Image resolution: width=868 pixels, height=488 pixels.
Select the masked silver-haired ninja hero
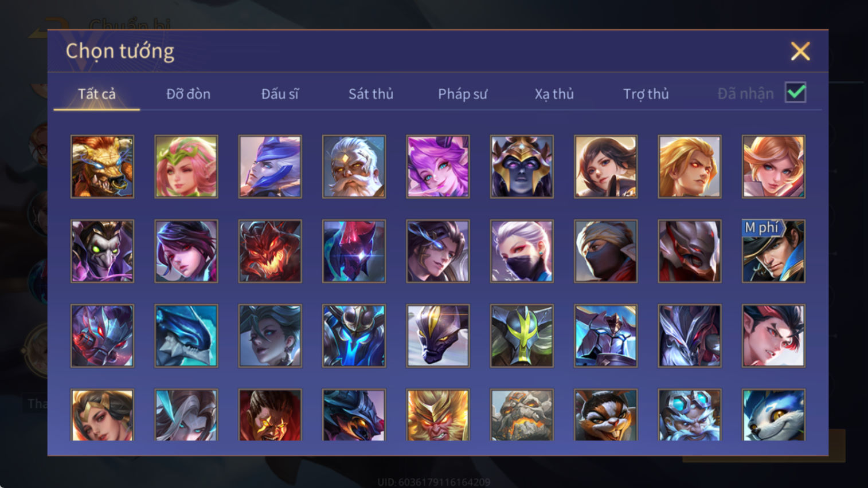522,251
